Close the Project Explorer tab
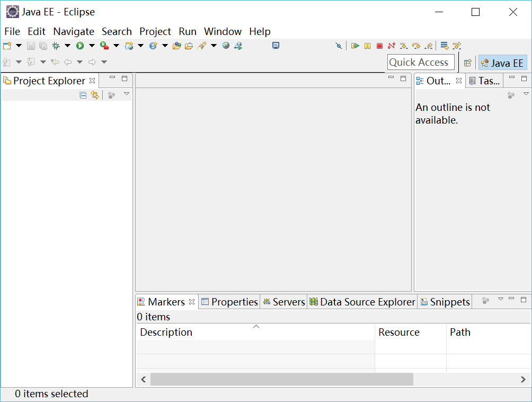The width and height of the screenshot is (532, 402). click(x=92, y=81)
